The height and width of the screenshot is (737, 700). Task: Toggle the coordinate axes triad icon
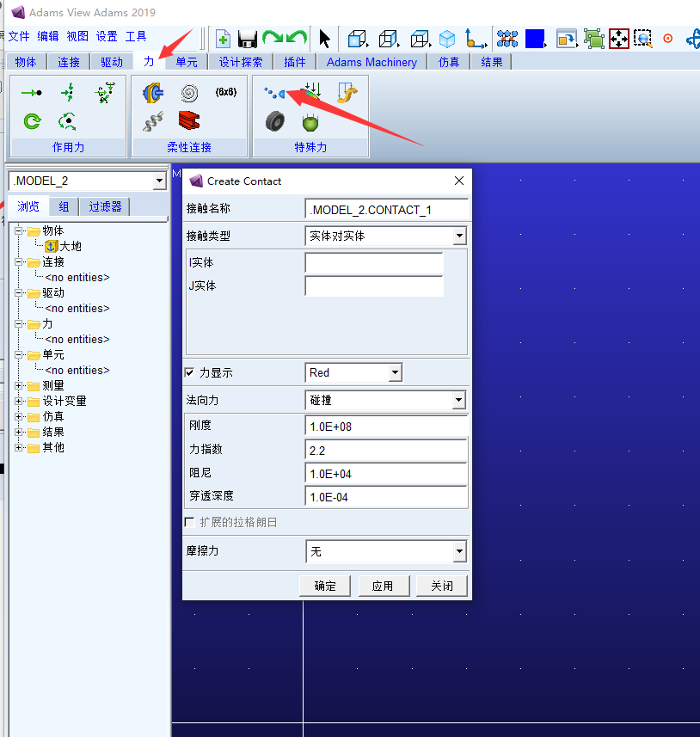click(475, 39)
